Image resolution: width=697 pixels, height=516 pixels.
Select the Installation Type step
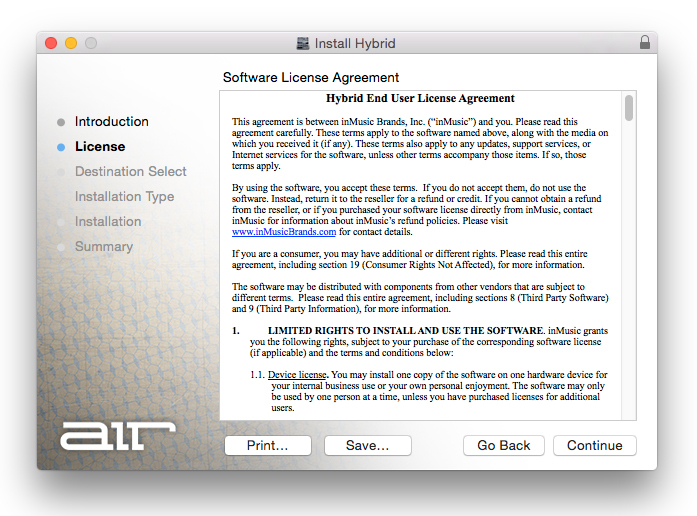[124, 196]
